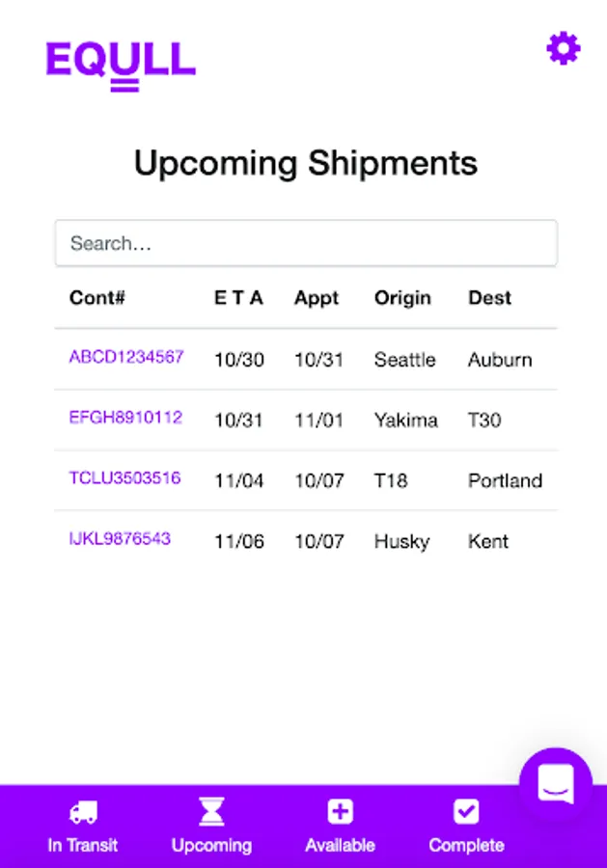Tap the Upcoming hourglass icon
This screenshot has height=868, width=607.
[x=211, y=812]
